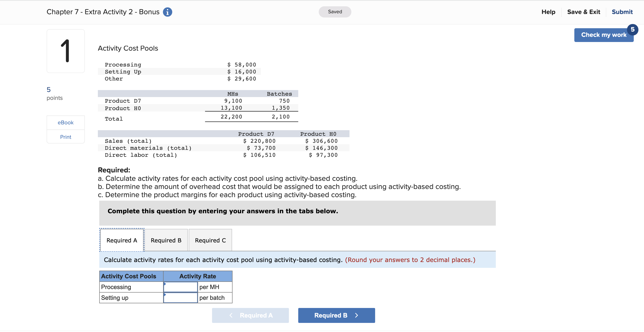
Task: Click the blue triangle in Processing rate cell
Action: point(165,284)
